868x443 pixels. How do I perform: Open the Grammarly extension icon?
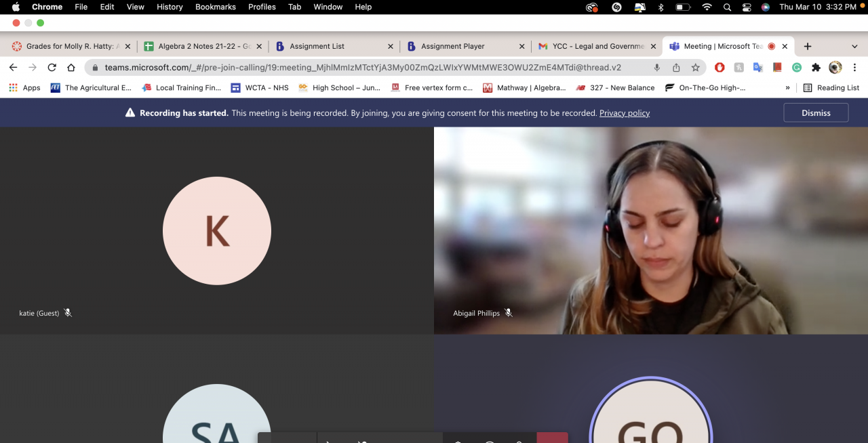tap(797, 68)
